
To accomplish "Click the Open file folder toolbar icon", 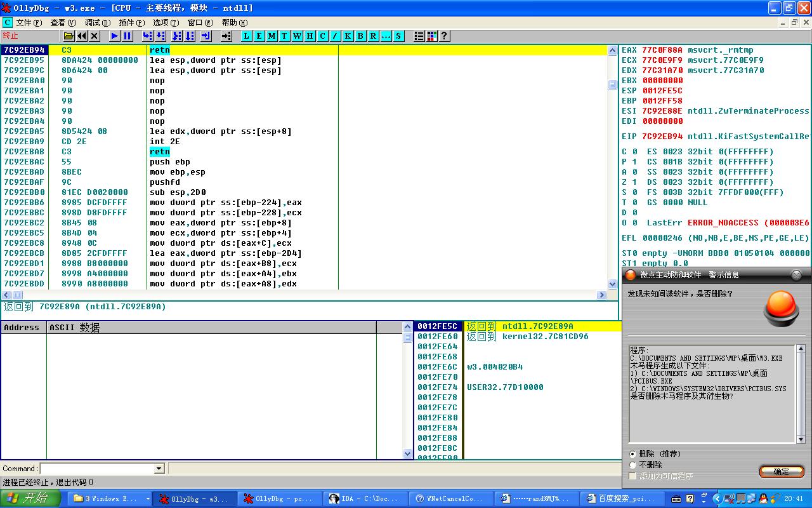I will (x=69, y=36).
